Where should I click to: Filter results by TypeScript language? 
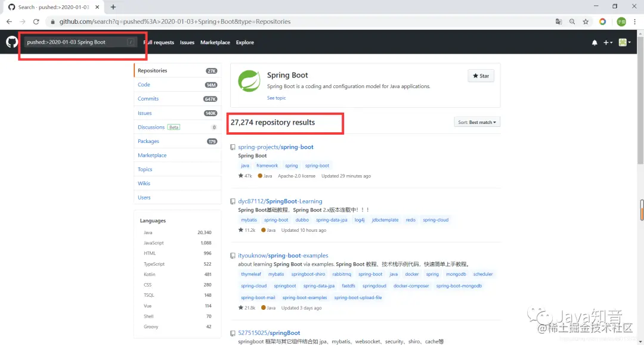point(178,264)
